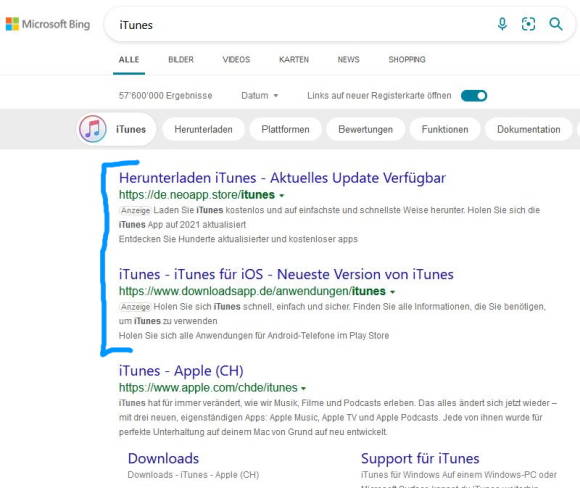Open the Dokumentation chip

click(x=529, y=129)
